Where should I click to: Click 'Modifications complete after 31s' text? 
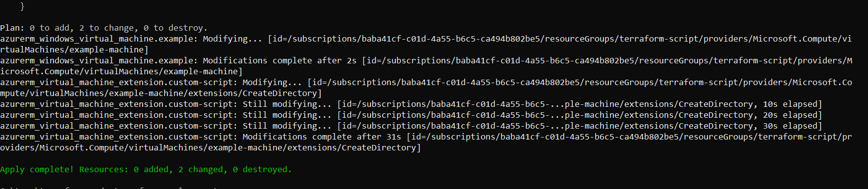pos(322,137)
